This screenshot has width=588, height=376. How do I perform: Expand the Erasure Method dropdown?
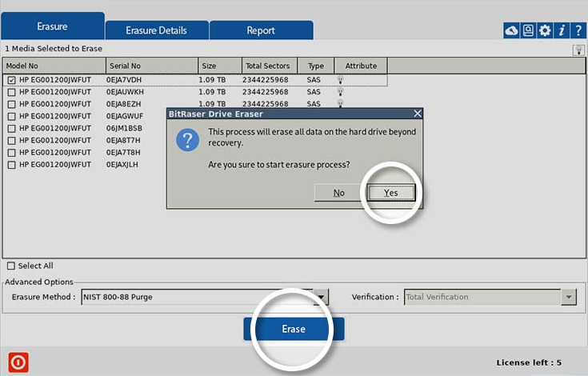(322, 297)
